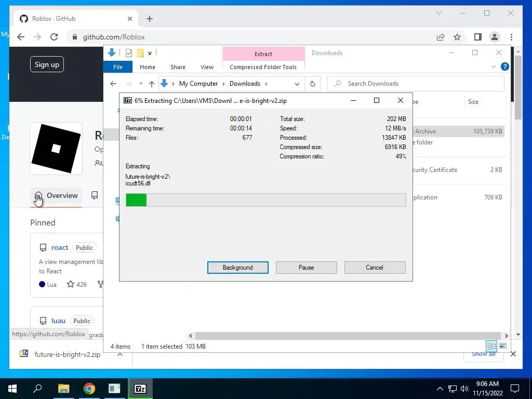Screen dimensions: 532x399
Task: Sort by Size column header
Action: tap(473, 102)
